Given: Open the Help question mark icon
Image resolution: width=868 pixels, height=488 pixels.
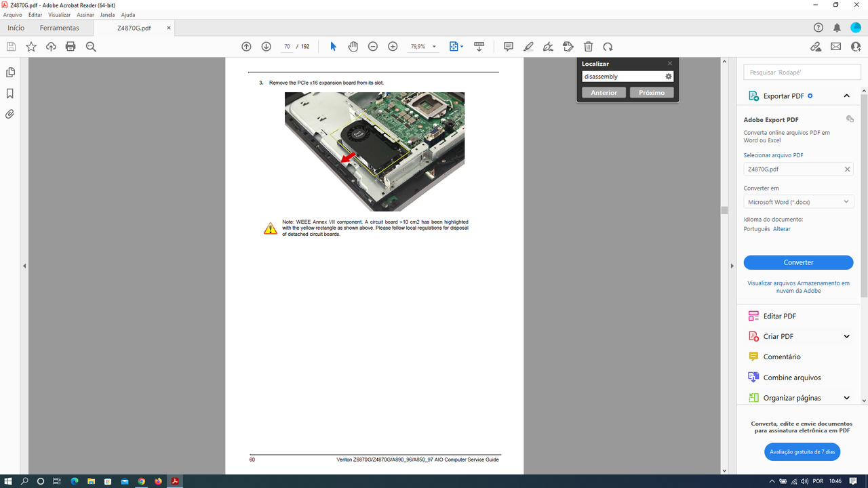Looking at the screenshot, I should click(x=818, y=28).
